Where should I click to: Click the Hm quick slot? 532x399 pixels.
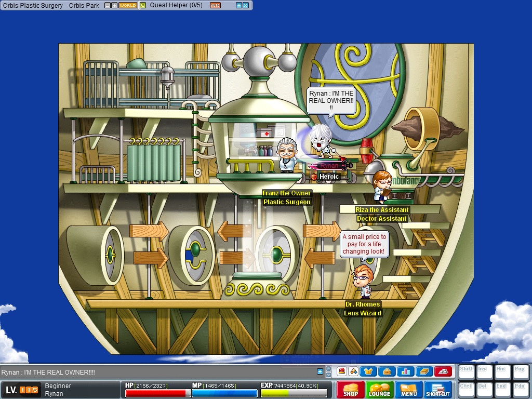coord(502,372)
